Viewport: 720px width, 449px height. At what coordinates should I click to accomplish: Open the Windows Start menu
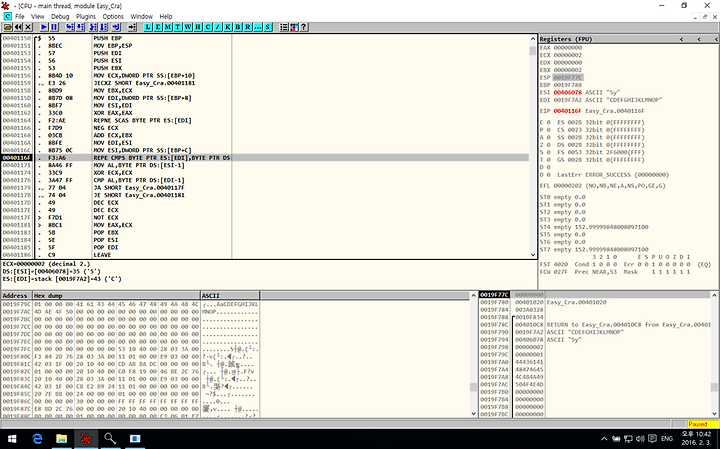click(12, 439)
